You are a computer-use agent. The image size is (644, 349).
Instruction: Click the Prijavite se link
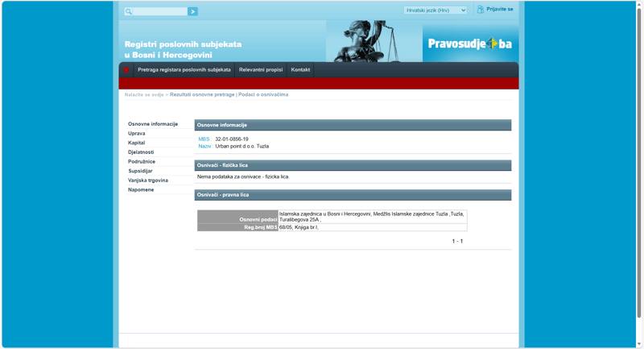point(499,9)
